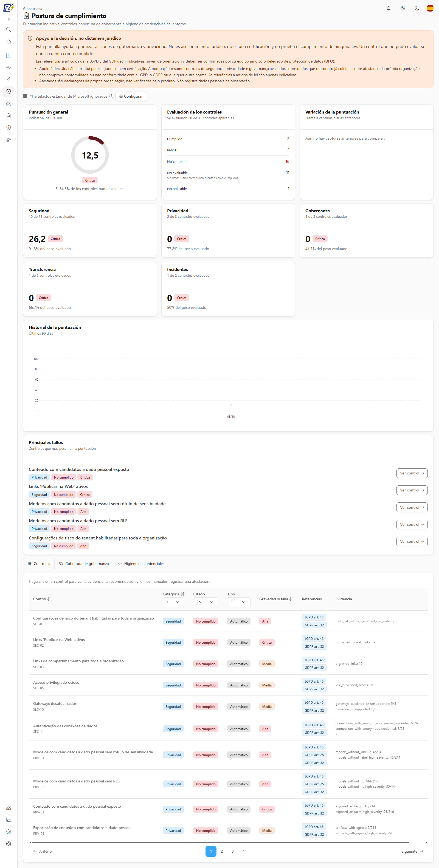
Task: Open the Gateways desatualizados control row
Action: pos(228,706)
